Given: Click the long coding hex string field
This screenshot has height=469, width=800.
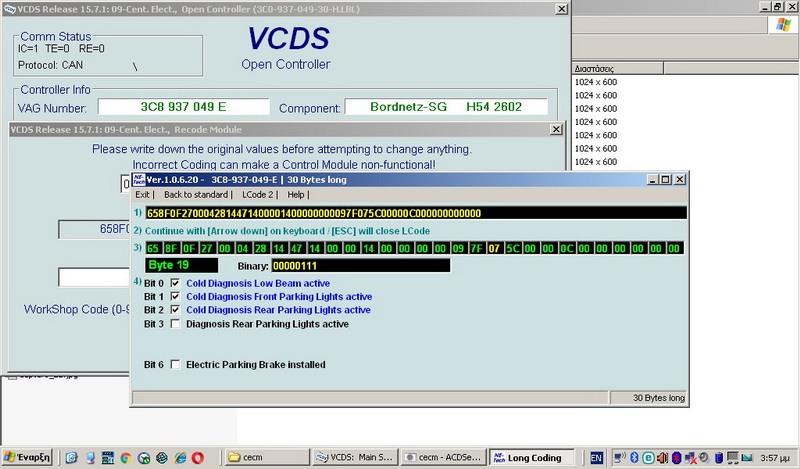Looking at the screenshot, I should [x=416, y=213].
